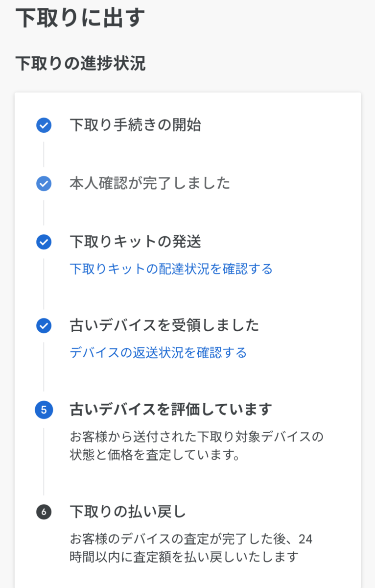The width and height of the screenshot is (375, 588).
Task: Click the checkmark icon beside 古いデバイスを受領しました
Action: [44, 326]
